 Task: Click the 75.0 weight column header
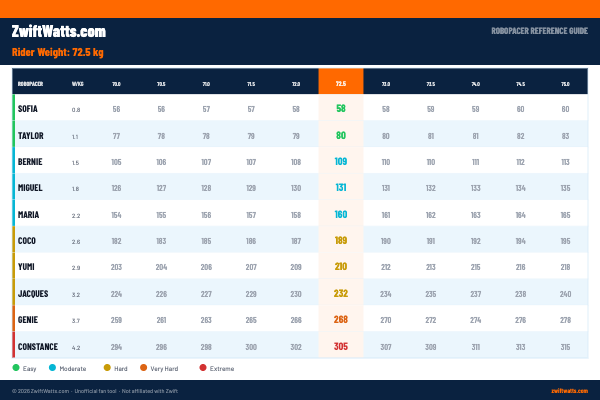click(x=566, y=84)
